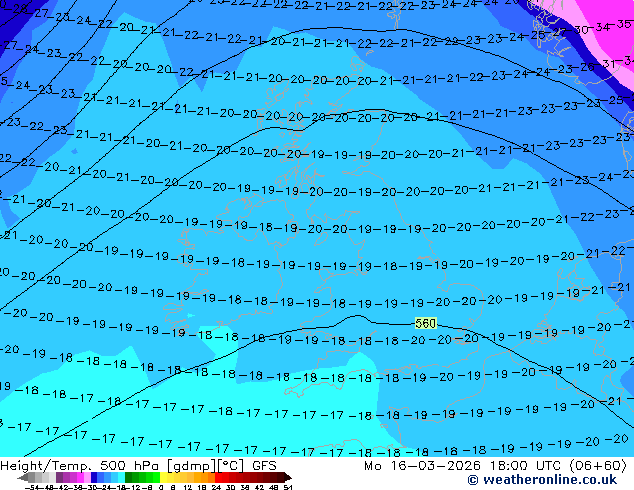
Task: Click the yellow swatch in the temperature legend
Action: (164, 477)
